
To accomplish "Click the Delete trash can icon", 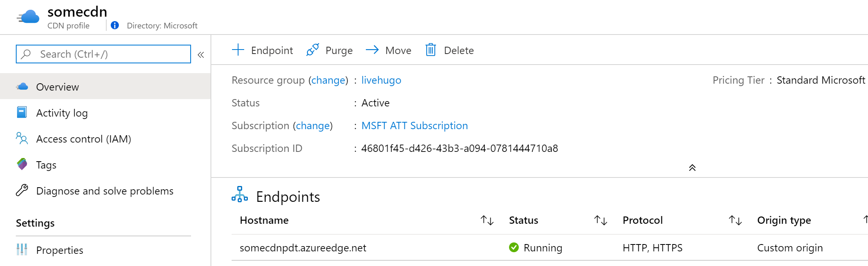I will [x=430, y=50].
